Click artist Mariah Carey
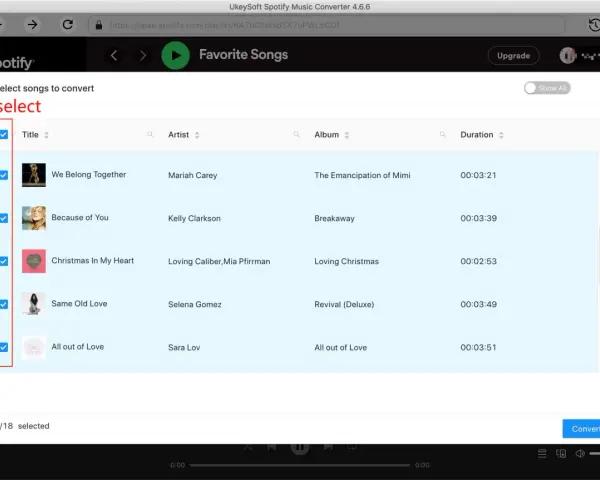 pos(192,175)
